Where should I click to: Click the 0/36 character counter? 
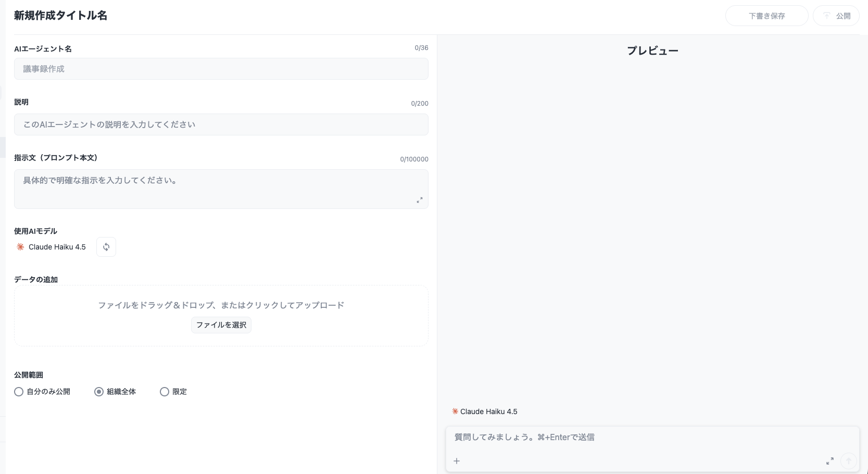(421, 48)
